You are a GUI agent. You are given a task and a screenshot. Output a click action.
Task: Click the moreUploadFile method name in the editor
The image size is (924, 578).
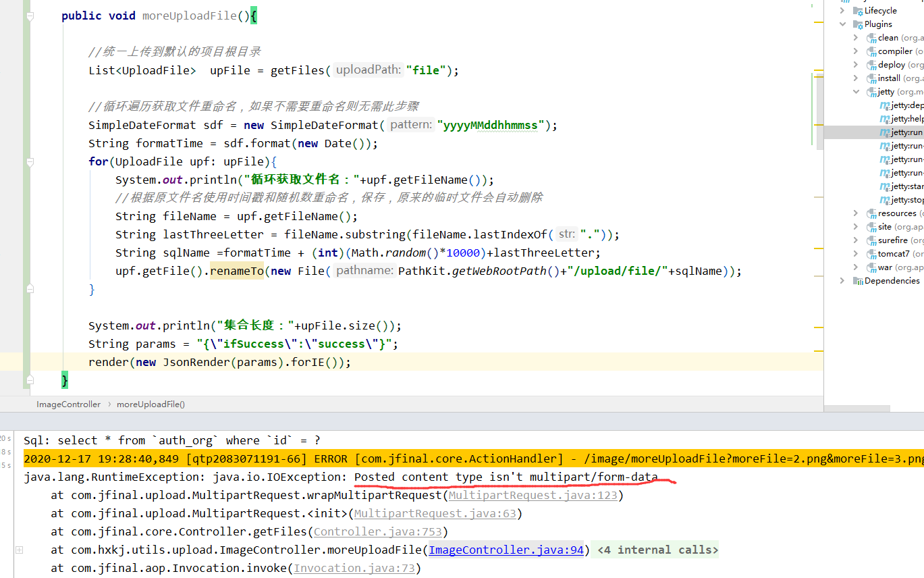190,16
